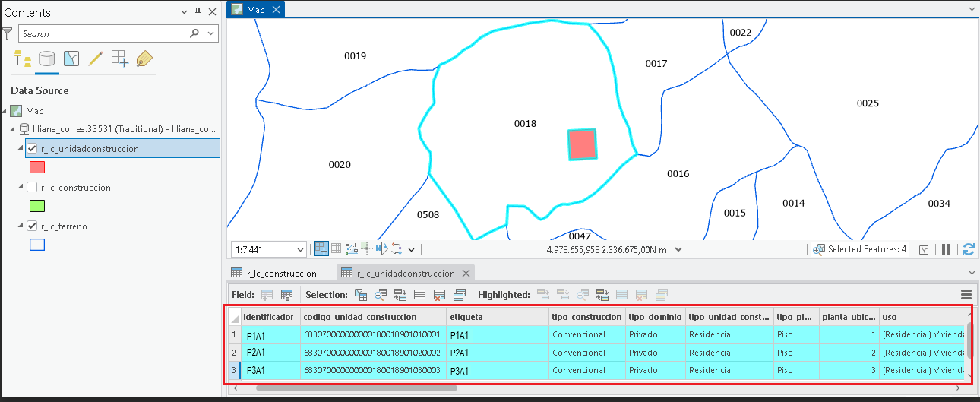The width and height of the screenshot is (980, 402).
Task: Open the map scale dropdown
Action: pyautogui.click(x=301, y=249)
